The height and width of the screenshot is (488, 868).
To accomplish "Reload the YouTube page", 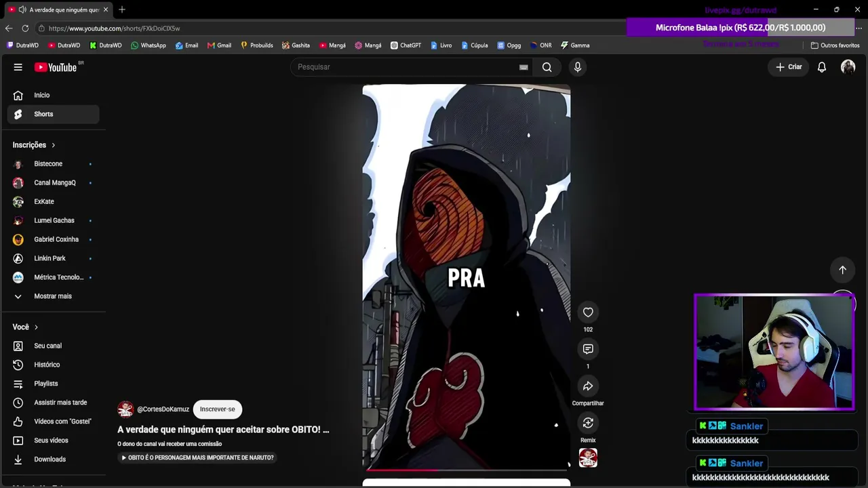I will coord(25,28).
